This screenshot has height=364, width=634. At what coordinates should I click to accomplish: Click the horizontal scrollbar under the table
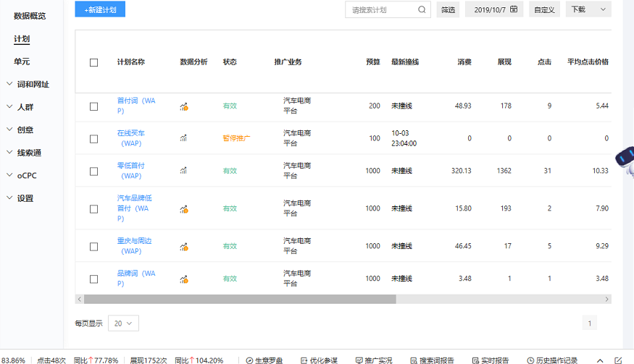239,299
